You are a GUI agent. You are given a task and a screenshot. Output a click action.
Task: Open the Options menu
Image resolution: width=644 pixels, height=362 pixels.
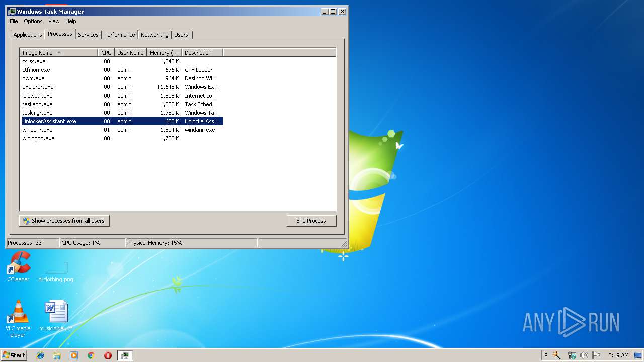pos(33,21)
